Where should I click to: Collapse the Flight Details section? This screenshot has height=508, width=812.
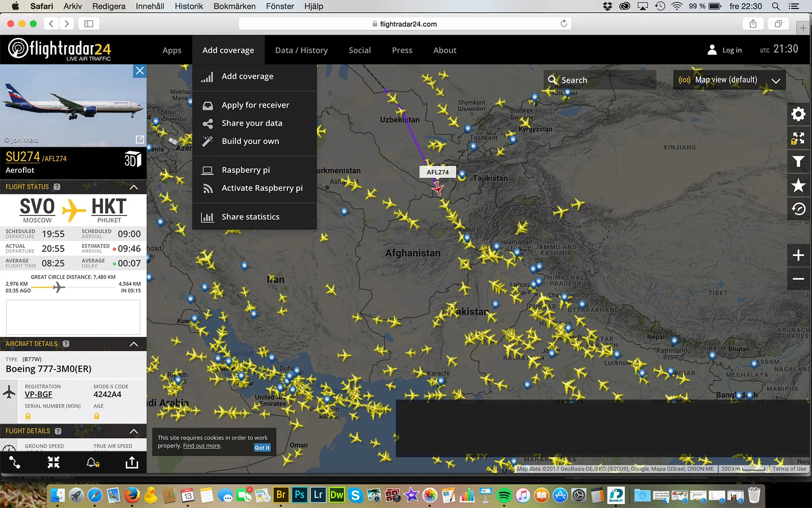coord(134,431)
